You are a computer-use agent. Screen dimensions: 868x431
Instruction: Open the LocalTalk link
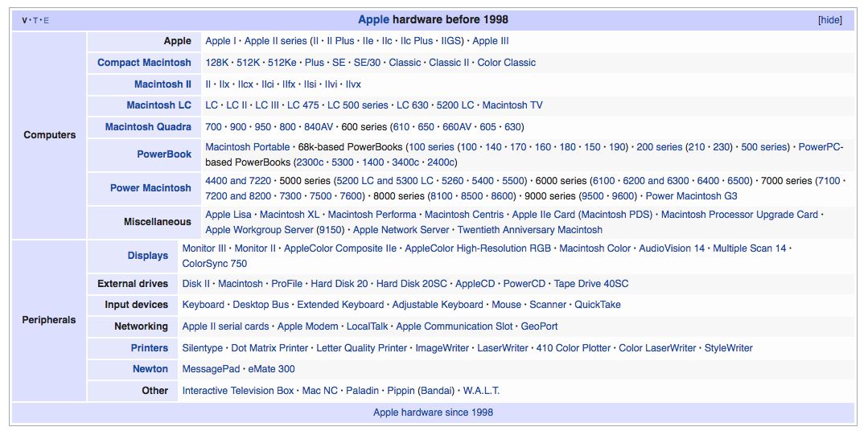click(x=367, y=326)
